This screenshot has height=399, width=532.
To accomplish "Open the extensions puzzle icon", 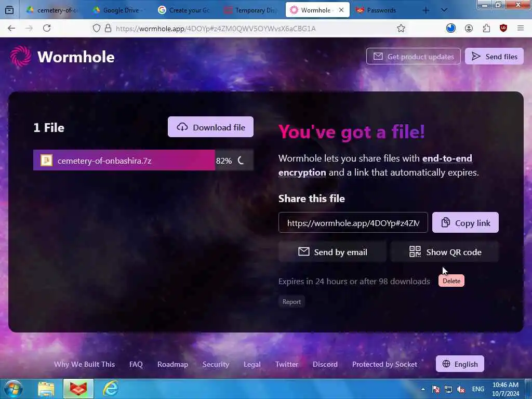I will point(486,29).
